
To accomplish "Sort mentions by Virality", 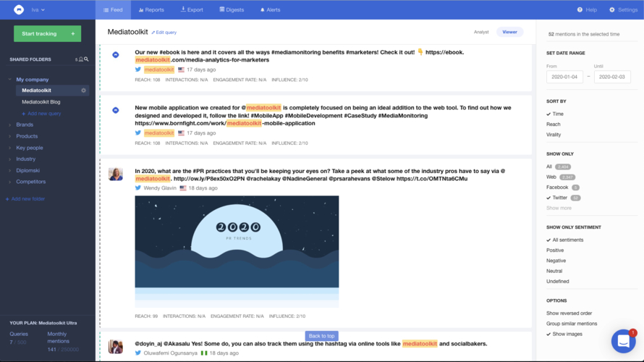I will click(554, 135).
